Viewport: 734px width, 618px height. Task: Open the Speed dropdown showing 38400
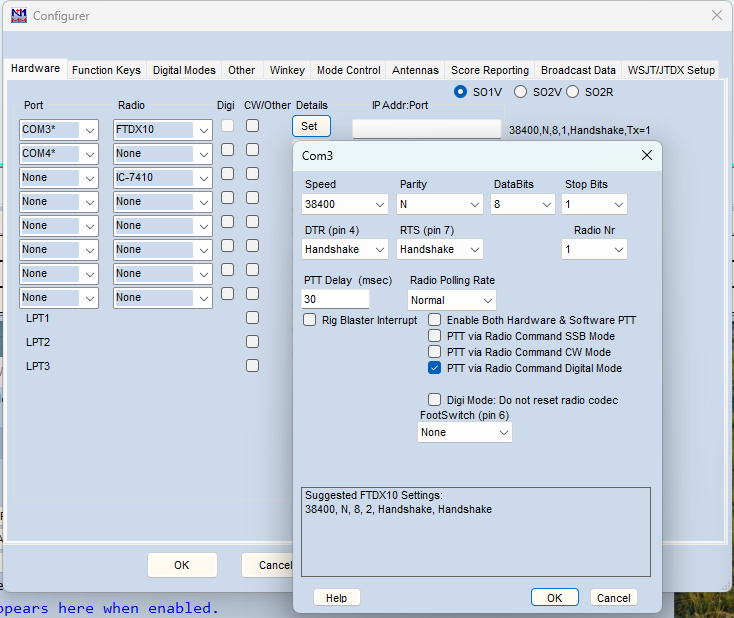coord(345,204)
